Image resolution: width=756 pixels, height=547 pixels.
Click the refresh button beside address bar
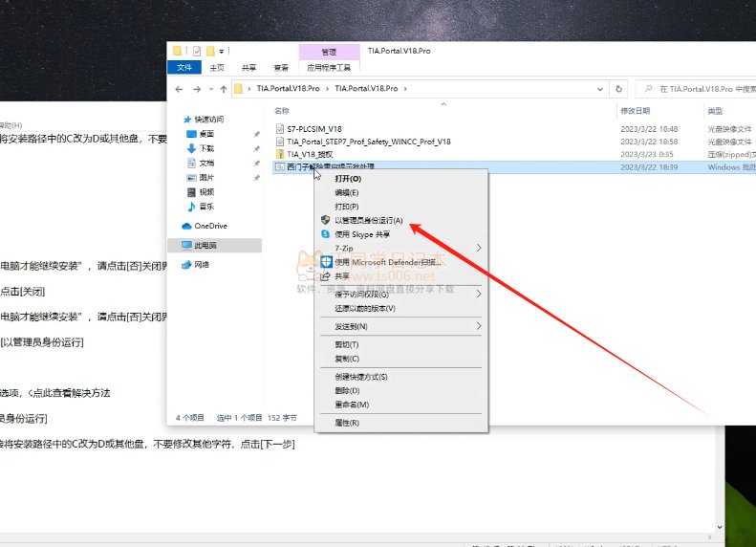click(x=618, y=89)
